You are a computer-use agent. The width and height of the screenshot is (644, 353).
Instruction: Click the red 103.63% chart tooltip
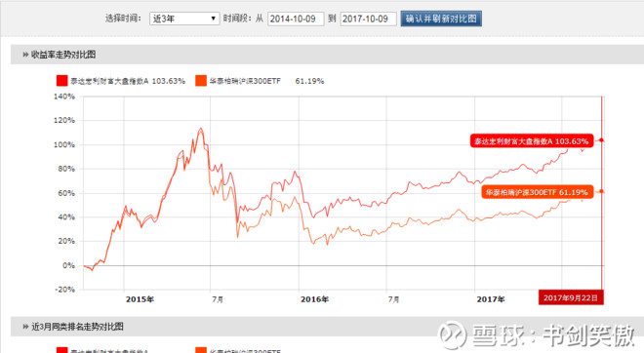[x=532, y=140]
